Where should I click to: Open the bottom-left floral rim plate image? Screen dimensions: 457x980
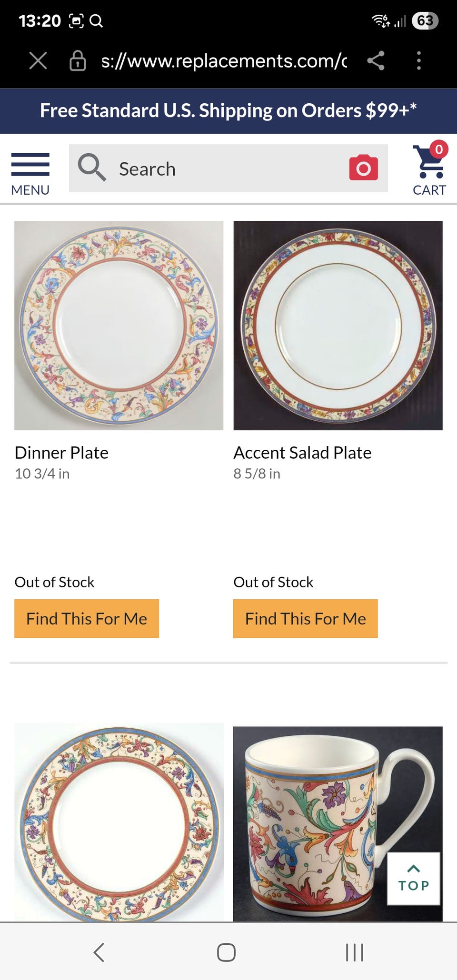(119, 823)
